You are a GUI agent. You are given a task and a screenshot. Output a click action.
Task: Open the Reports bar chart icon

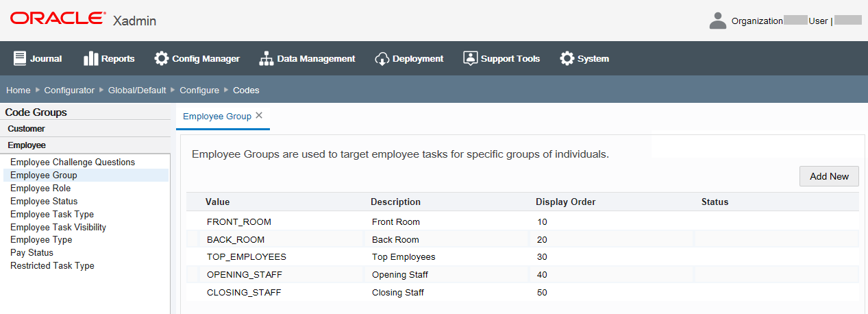point(90,58)
